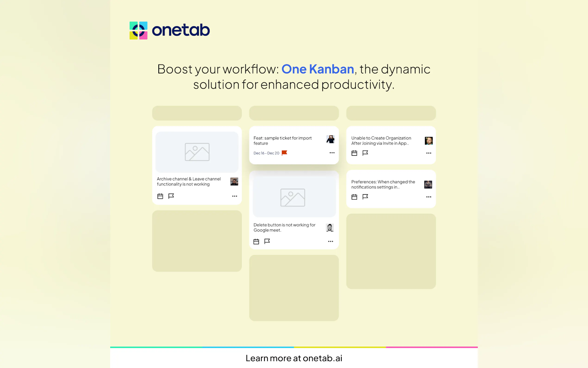
Task: Click assignee avatar on Feat sample ticket
Action: pos(330,139)
